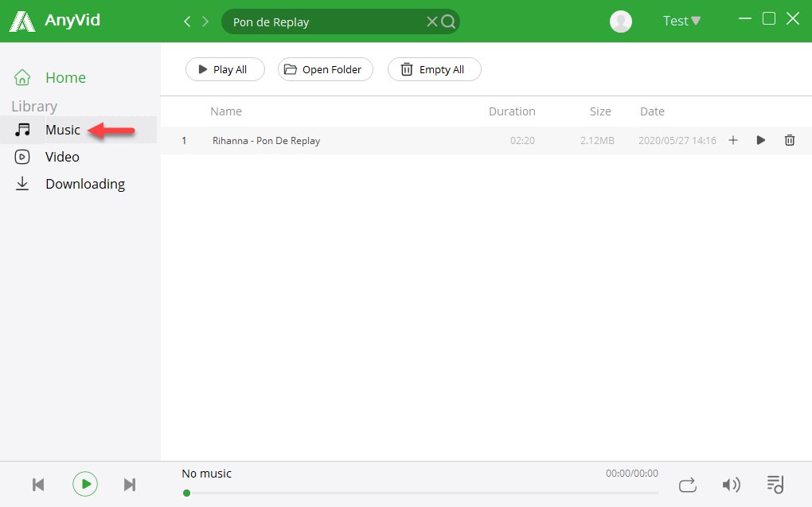Skip to next track
The height and width of the screenshot is (507, 812).
tap(130, 485)
